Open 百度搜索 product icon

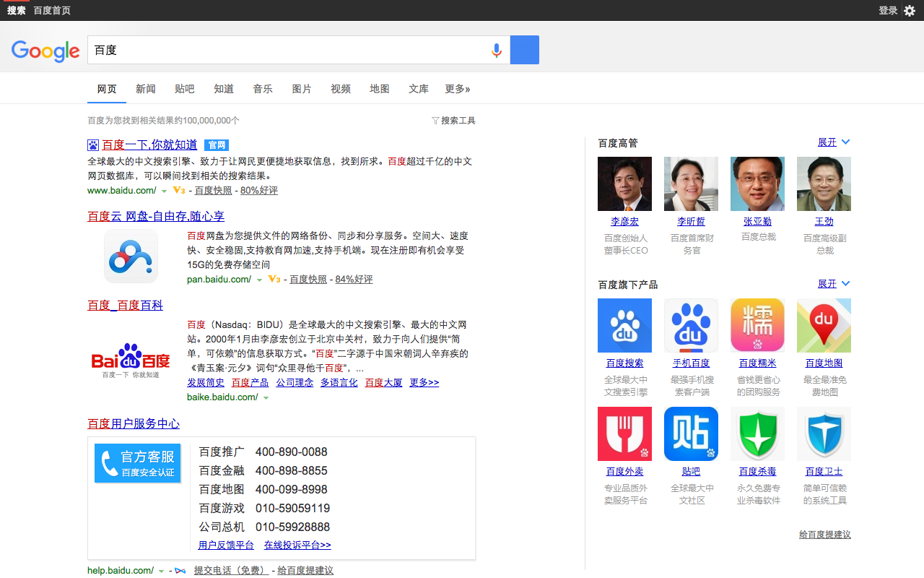pos(624,326)
